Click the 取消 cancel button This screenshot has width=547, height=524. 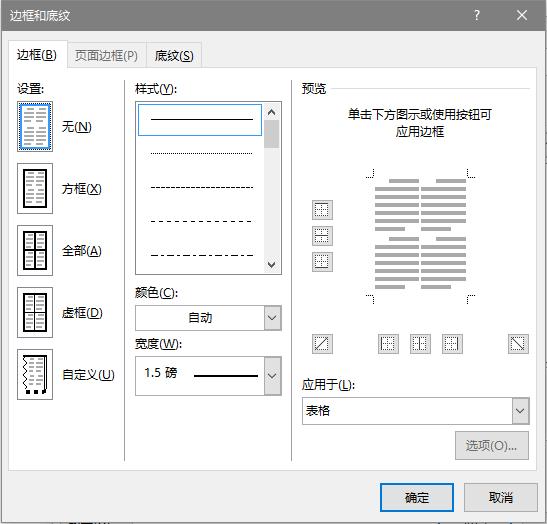[x=501, y=497]
